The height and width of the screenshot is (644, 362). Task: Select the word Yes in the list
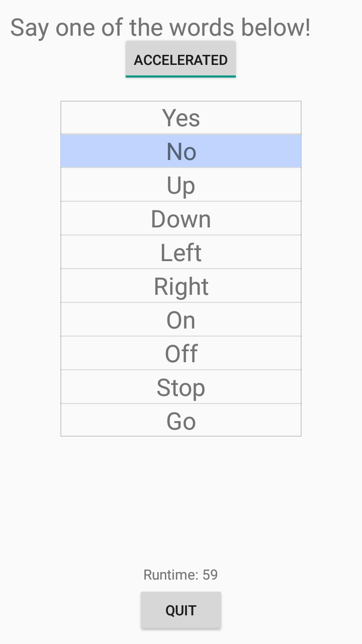(x=181, y=118)
